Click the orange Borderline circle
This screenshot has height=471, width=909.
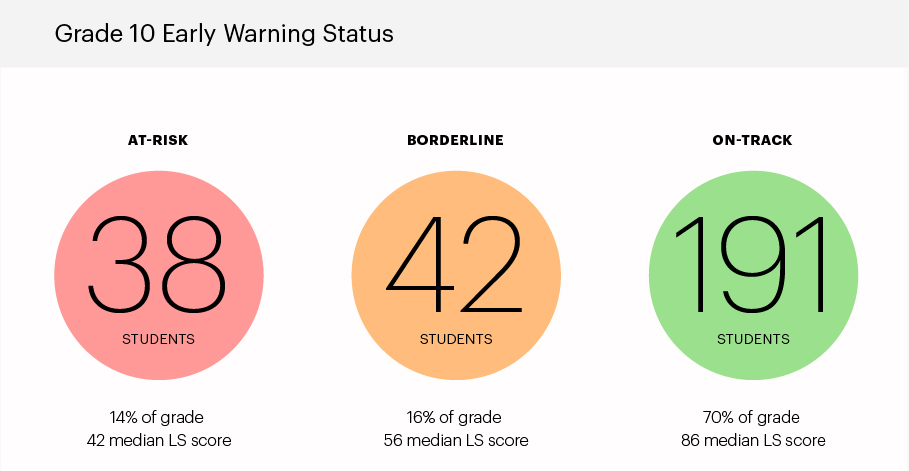pos(456,275)
